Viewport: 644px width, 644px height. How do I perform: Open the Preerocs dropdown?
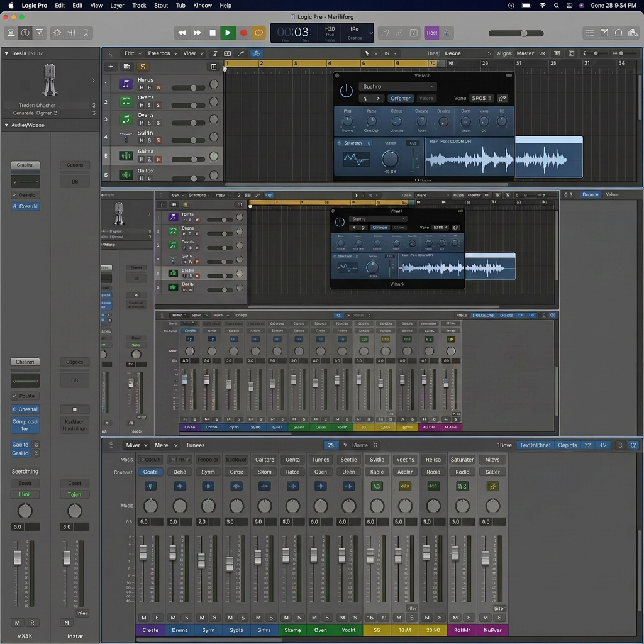click(162, 53)
